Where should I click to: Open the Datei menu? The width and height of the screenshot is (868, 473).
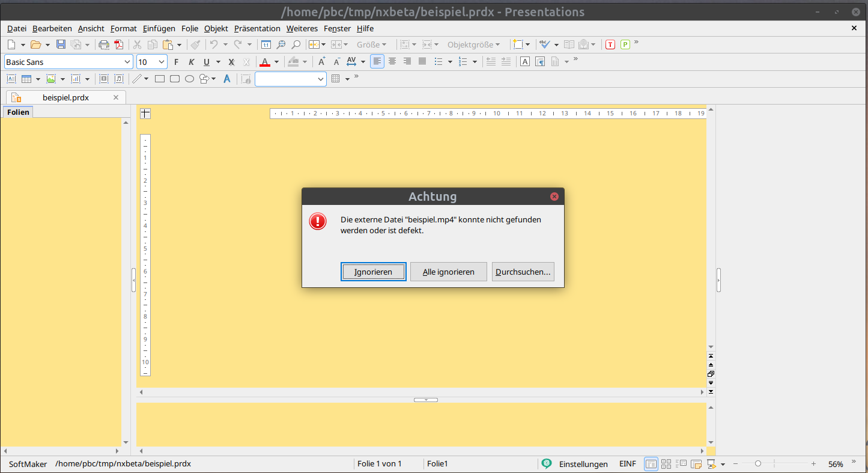tap(17, 28)
